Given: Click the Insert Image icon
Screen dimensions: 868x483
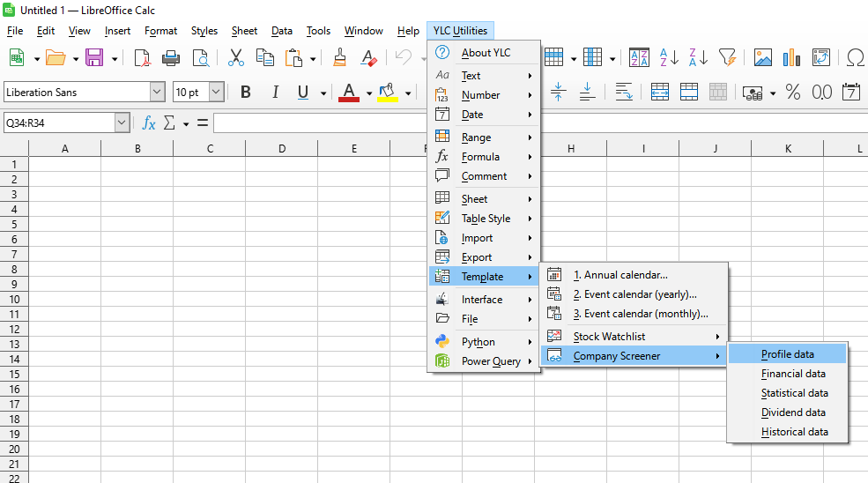Looking at the screenshot, I should (x=763, y=57).
